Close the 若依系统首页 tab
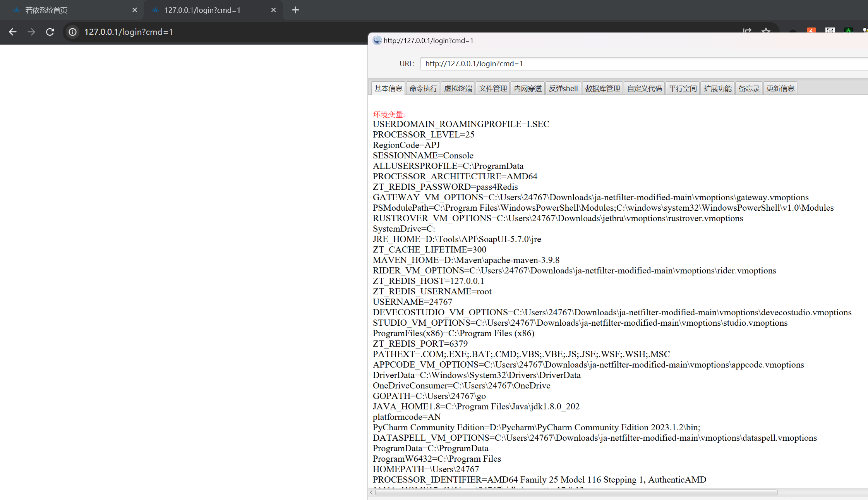This screenshot has width=868, height=500. click(x=134, y=10)
